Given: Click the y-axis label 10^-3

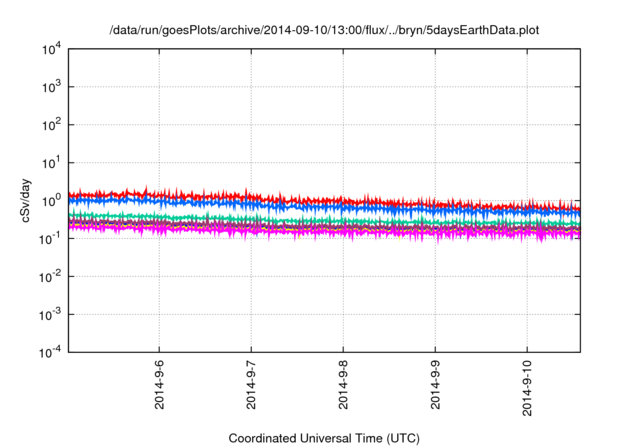Looking at the screenshot, I should tap(51, 315).
